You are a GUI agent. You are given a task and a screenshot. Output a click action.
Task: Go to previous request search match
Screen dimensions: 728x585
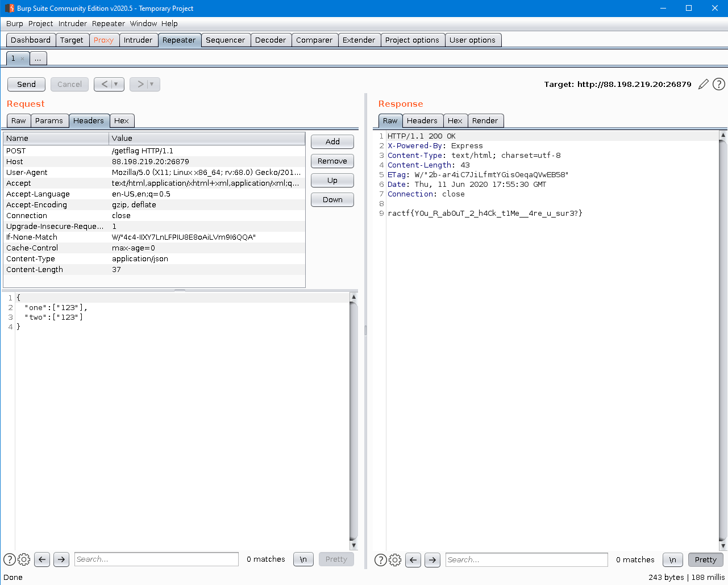click(42, 559)
